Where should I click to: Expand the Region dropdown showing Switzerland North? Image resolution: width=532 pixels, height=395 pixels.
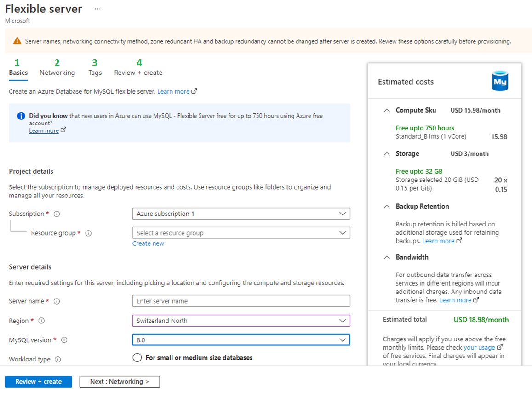click(241, 321)
